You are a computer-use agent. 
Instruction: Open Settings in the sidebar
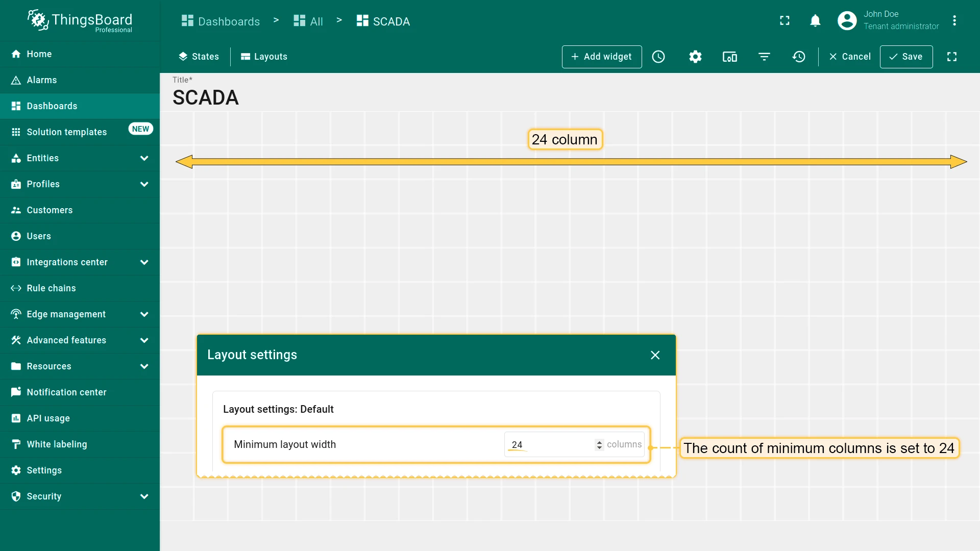click(x=80, y=470)
